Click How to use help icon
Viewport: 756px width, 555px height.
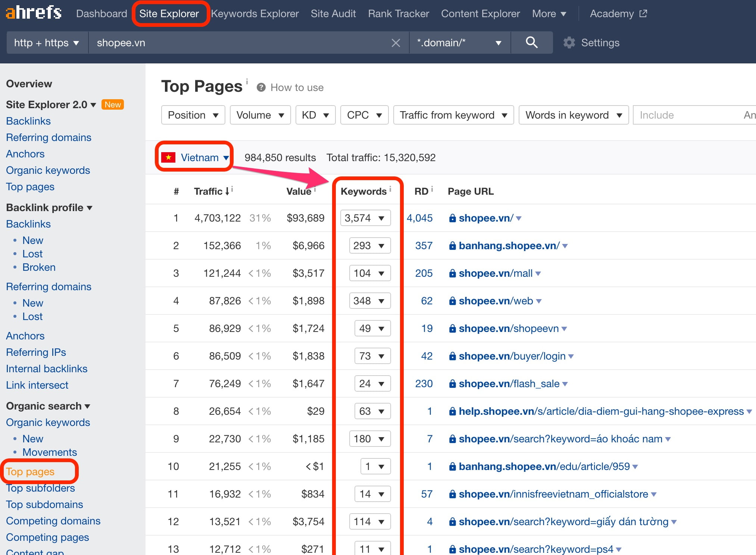tap(261, 87)
